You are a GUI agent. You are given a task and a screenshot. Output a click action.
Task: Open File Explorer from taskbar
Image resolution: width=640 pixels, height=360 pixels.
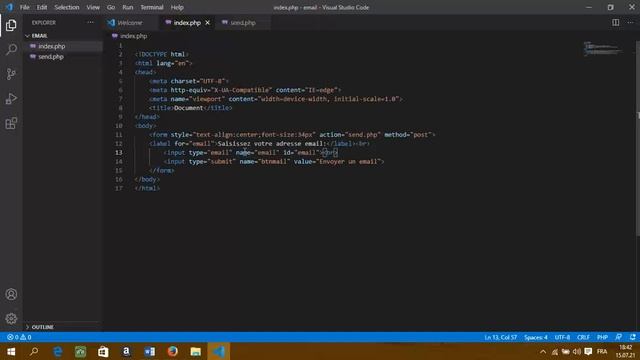point(196,351)
